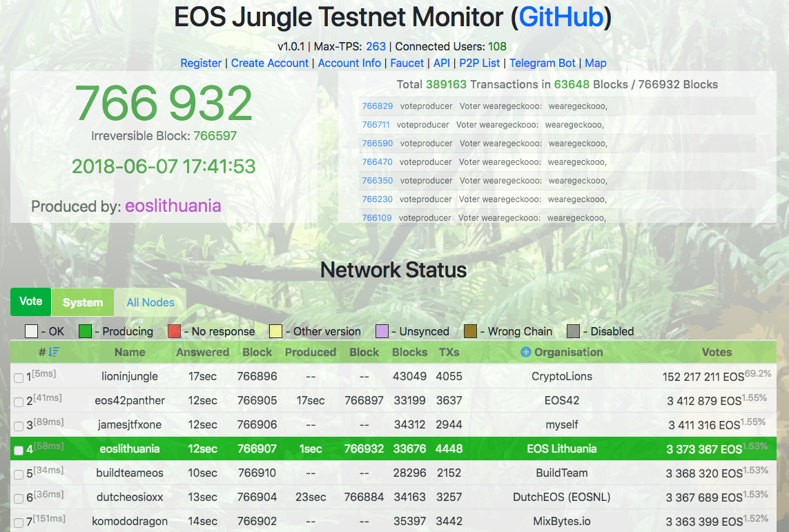The image size is (789, 532).
Task: Open block 766590 transaction link
Action: [x=378, y=144]
